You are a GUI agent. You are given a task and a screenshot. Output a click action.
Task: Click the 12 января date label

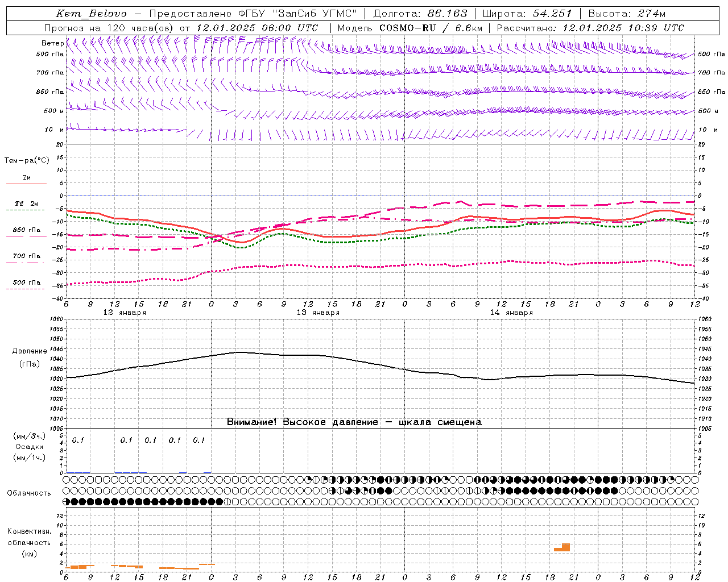[125, 313]
